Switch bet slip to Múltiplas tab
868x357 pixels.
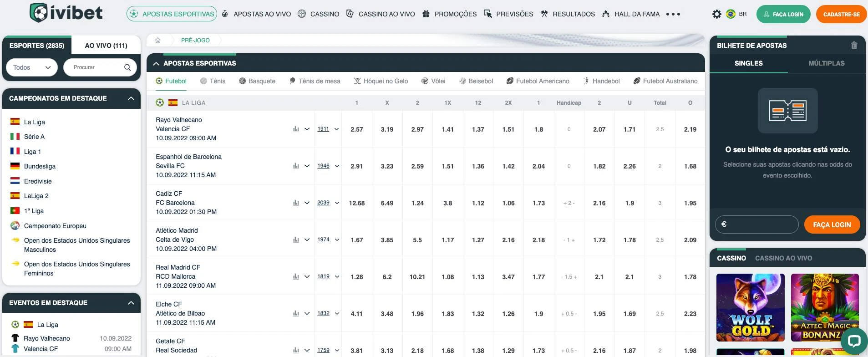(827, 63)
